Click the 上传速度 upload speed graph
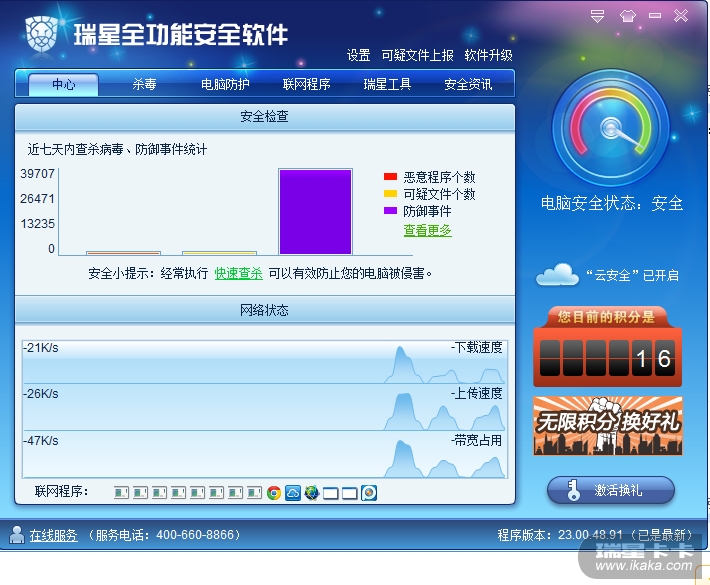710x585 pixels. pos(265,408)
